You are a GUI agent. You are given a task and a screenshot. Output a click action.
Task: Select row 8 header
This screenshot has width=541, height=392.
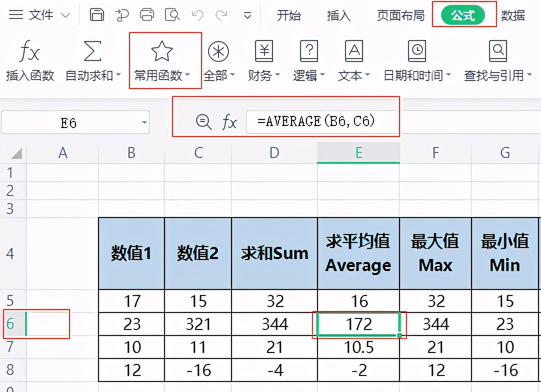coord(12,369)
